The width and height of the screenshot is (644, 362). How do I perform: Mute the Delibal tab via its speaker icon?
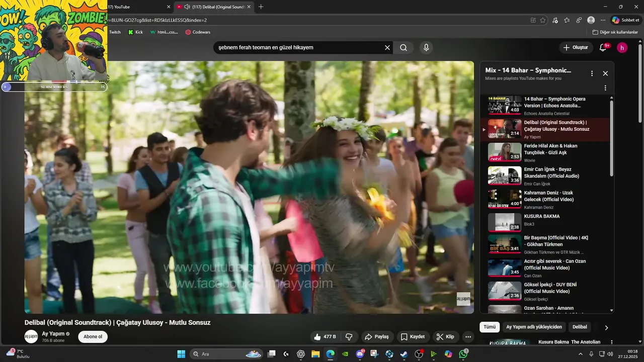187,7
